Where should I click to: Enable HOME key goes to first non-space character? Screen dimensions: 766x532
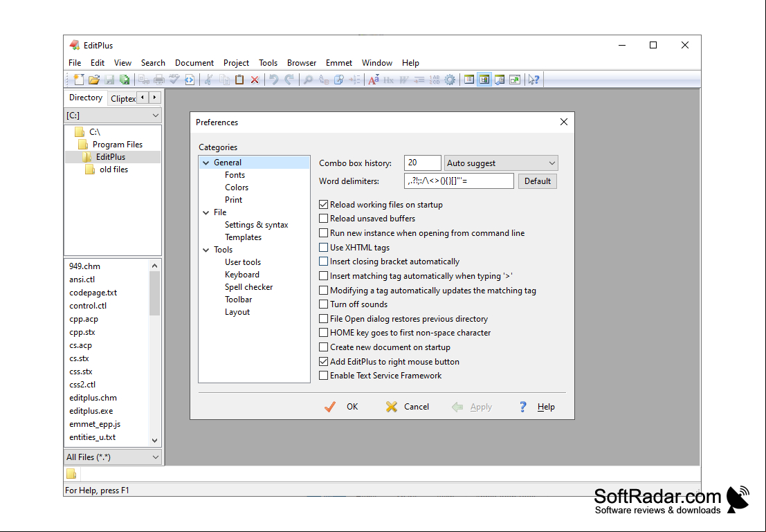323,333
